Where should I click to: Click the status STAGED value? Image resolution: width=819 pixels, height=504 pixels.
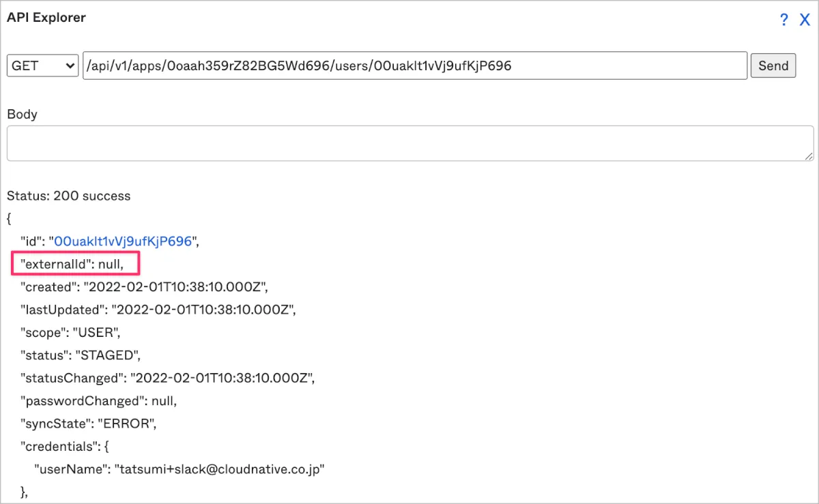tap(108, 355)
